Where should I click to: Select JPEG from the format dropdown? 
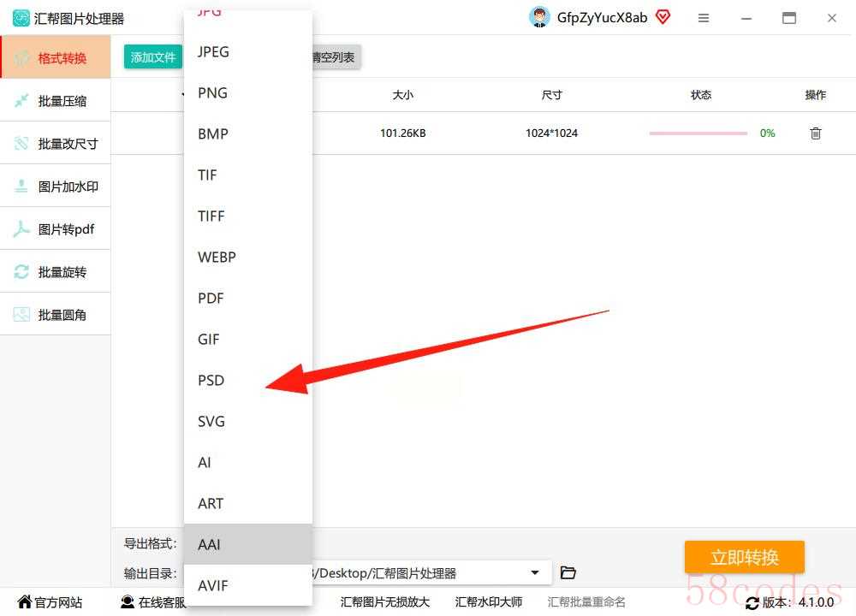248,52
